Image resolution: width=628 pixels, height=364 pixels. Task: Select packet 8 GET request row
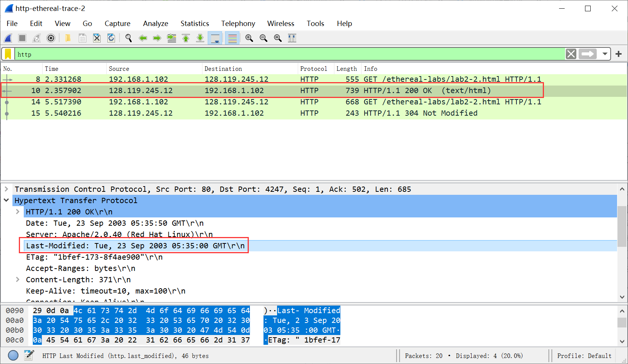314,79
